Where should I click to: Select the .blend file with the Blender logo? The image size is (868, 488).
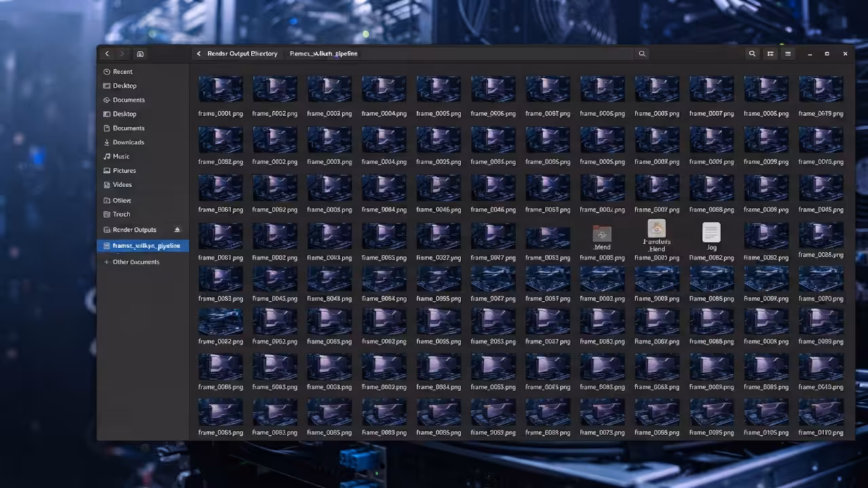click(x=656, y=228)
